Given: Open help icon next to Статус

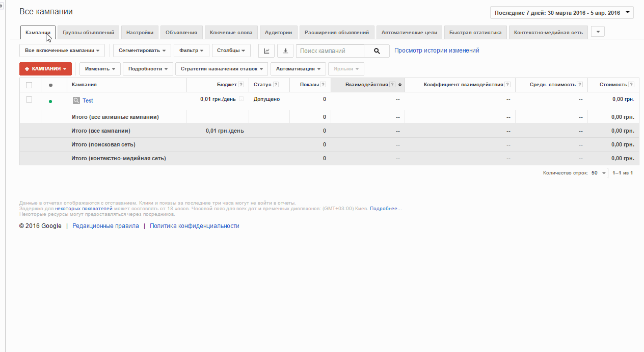Looking at the screenshot, I should click(276, 85).
